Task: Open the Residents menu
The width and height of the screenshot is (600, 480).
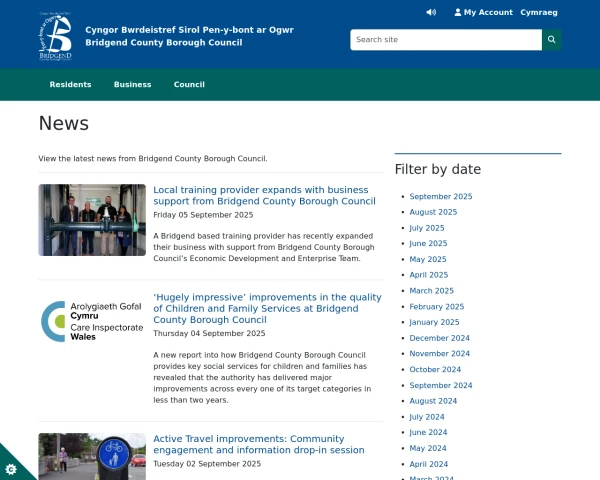Action: click(70, 85)
